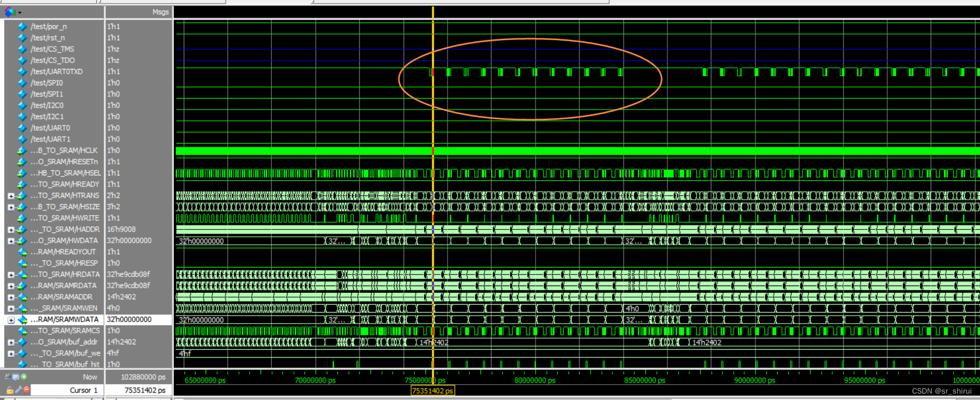Open dropdown arrow next to objects format icon
980x400 pixels.
[x=20, y=12]
